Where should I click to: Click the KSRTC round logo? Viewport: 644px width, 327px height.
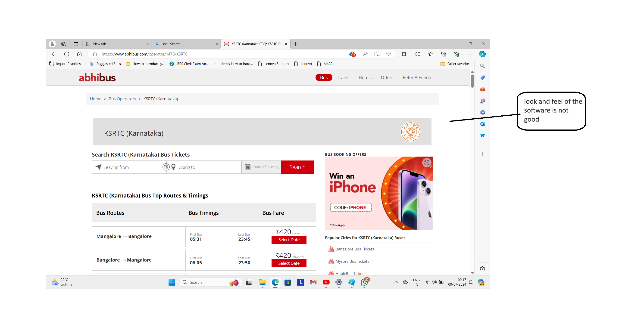pos(410,132)
